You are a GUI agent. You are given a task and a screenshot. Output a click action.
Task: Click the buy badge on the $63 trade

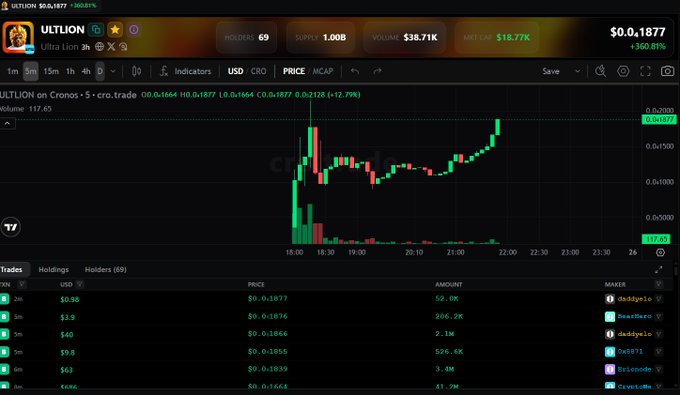(4, 369)
